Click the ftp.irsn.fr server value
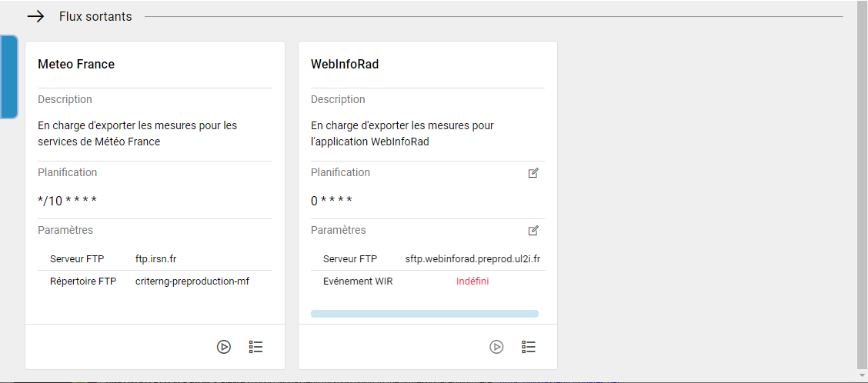This screenshot has width=868, height=383. 156,258
